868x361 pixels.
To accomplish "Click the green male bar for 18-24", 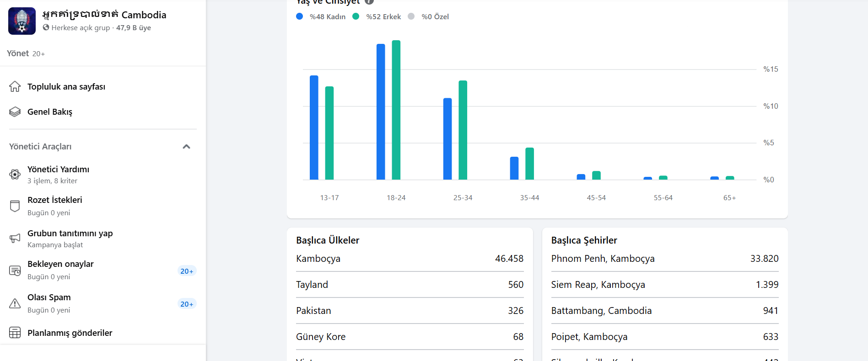I will (x=396, y=110).
